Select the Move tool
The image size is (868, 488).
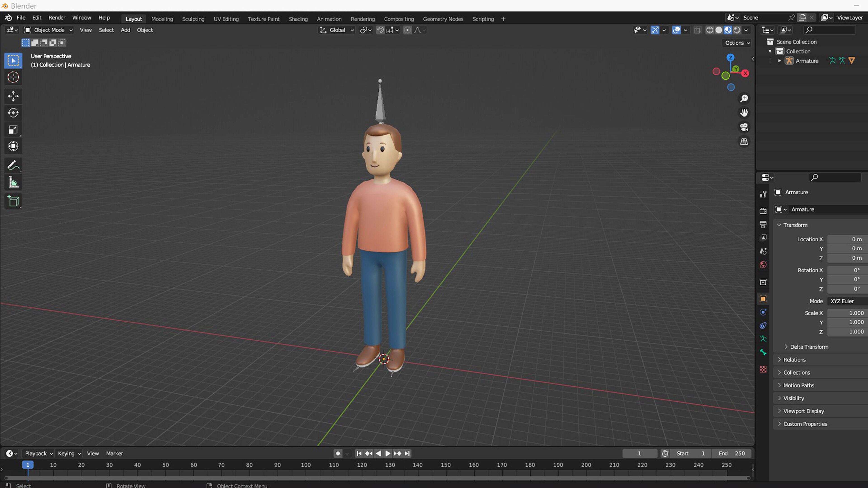pos(13,96)
